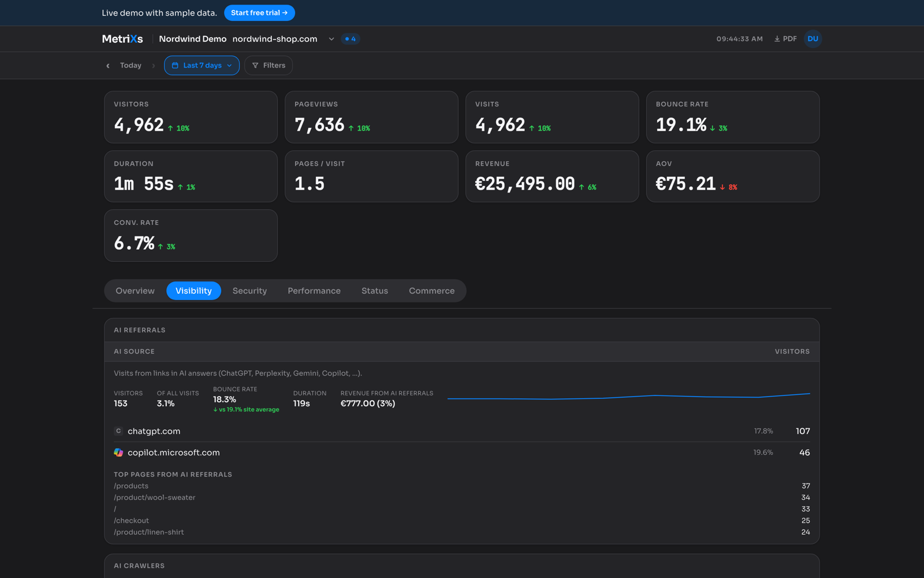This screenshot has width=924, height=578.
Task: Open the Status tab
Action: 375,291
